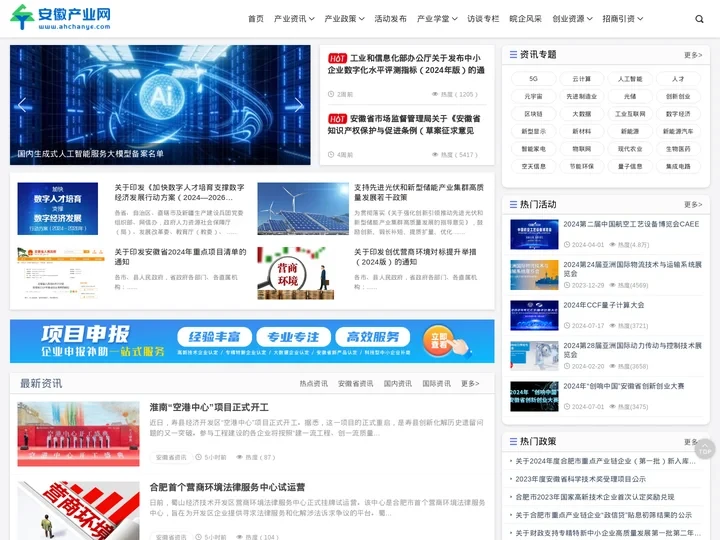
Task: Click the back-to-top TOP button
Action: (704, 449)
